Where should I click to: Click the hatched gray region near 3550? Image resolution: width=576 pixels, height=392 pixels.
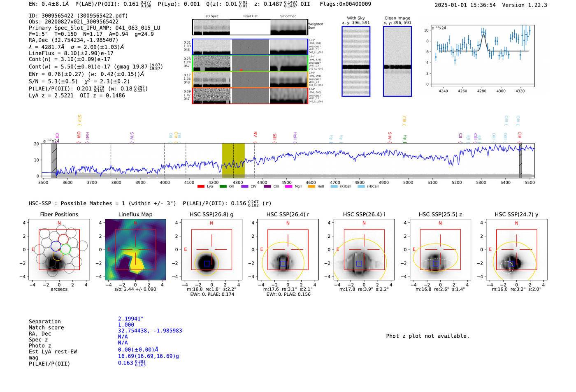(54, 160)
